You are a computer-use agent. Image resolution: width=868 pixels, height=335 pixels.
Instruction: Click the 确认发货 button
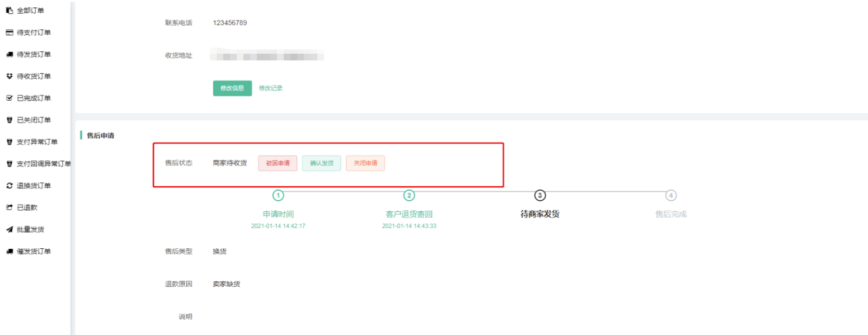coord(321,163)
